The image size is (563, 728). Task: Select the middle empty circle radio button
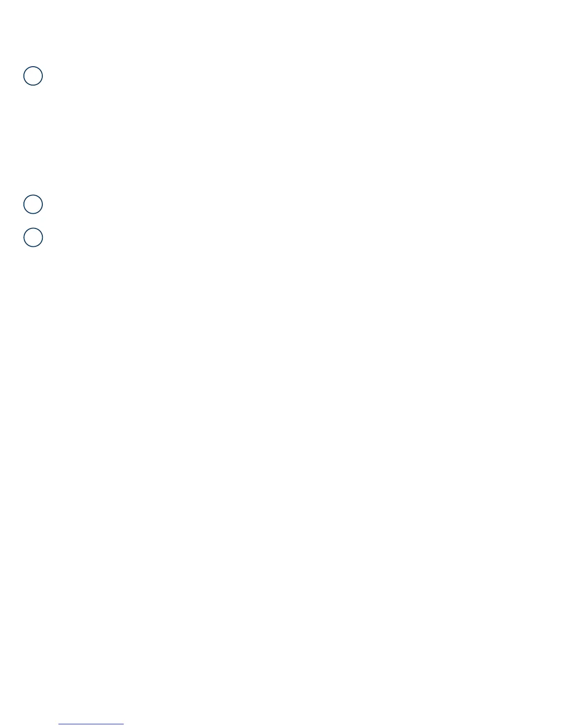pyautogui.click(x=33, y=204)
